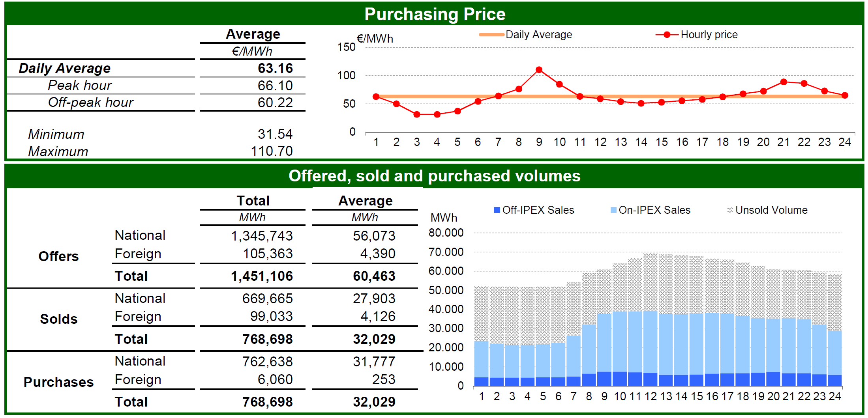Click the Off-IPEX Sales blue legend square
The image size is (868, 418).
497,210
